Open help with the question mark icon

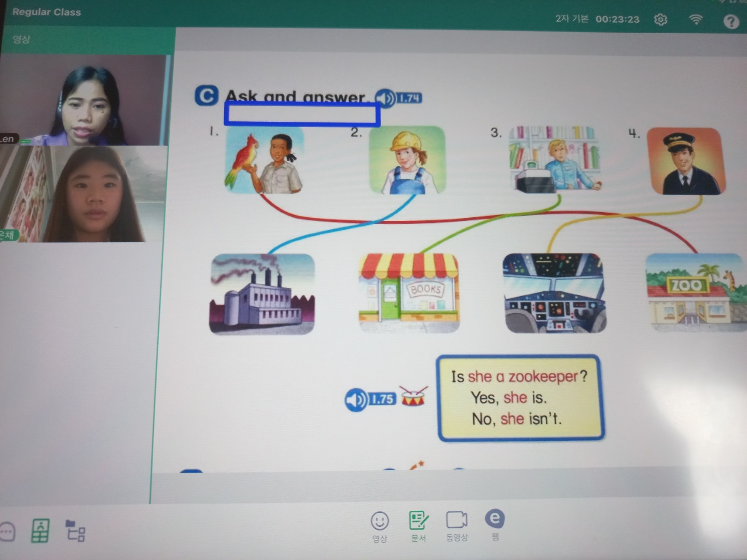[x=731, y=22]
